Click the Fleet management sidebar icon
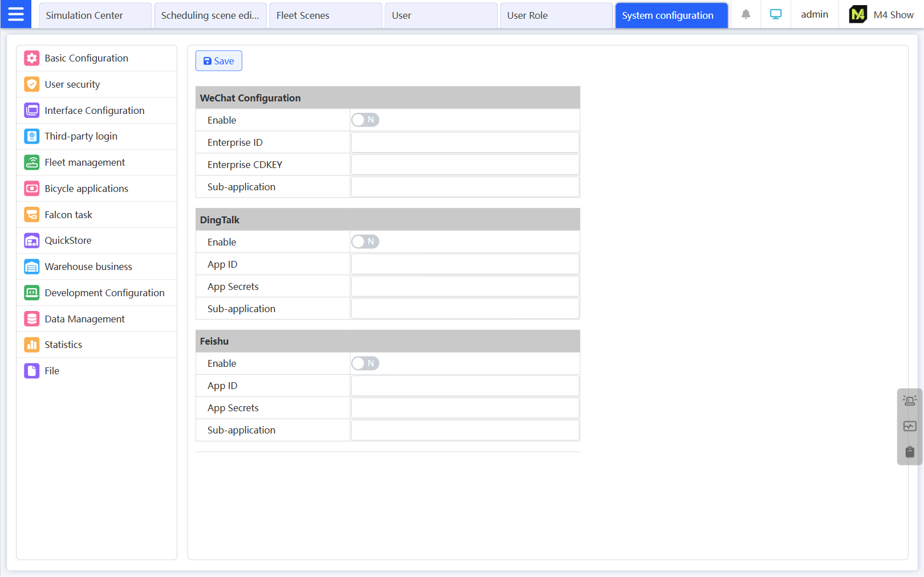The height and width of the screenshot is (577, 924). [x=32, y=162]
